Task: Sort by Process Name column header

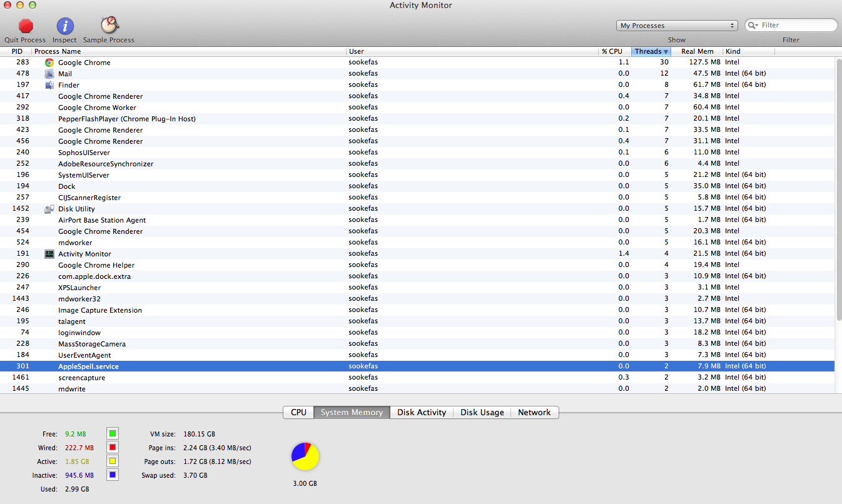Action: pyautogui.click(x=189, y=51)
